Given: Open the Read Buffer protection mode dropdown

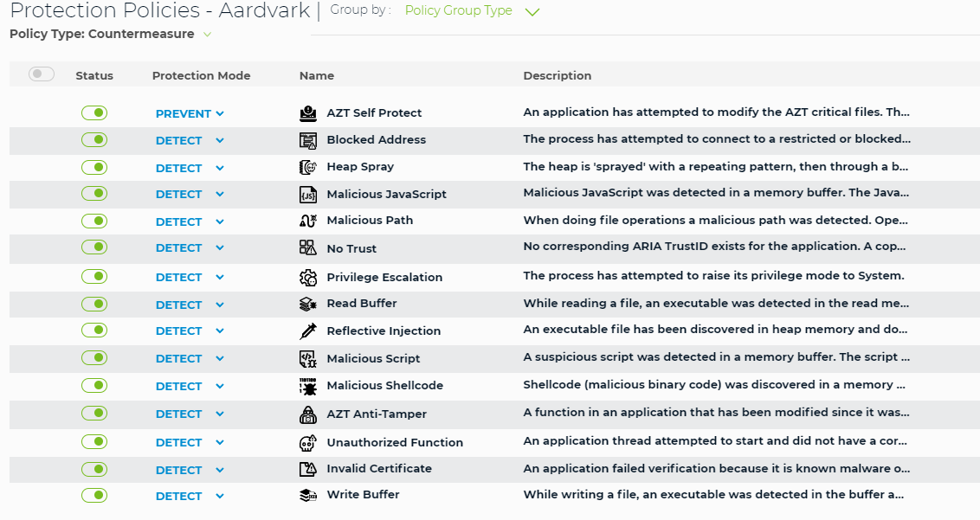Looking at the screenshot, I should pos(190,305).
